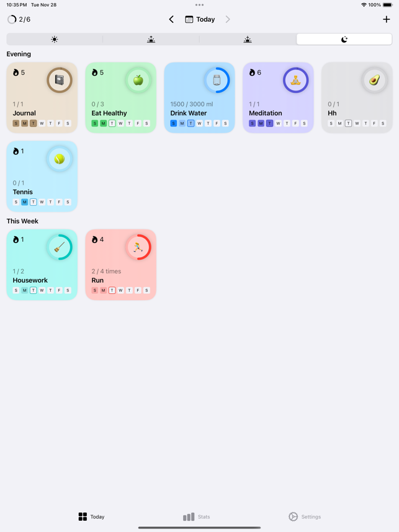Tap the water jar progress ring
This screenshot has width=399, height=532.
[217, 80]
